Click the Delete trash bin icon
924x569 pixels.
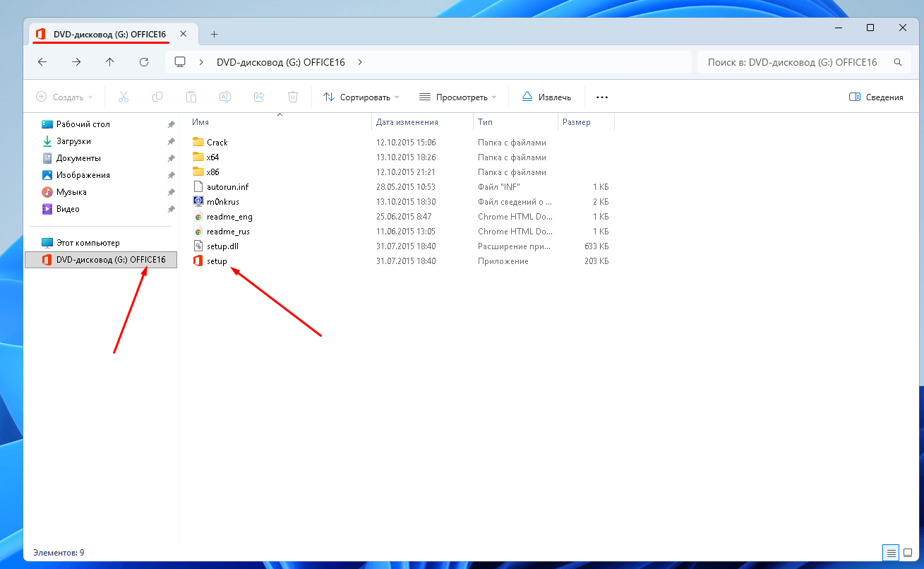pyautogui.click(x=293, y=97)
